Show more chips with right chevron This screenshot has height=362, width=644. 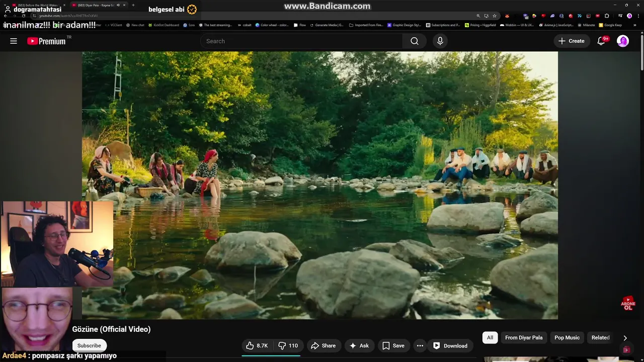[625, 338]
